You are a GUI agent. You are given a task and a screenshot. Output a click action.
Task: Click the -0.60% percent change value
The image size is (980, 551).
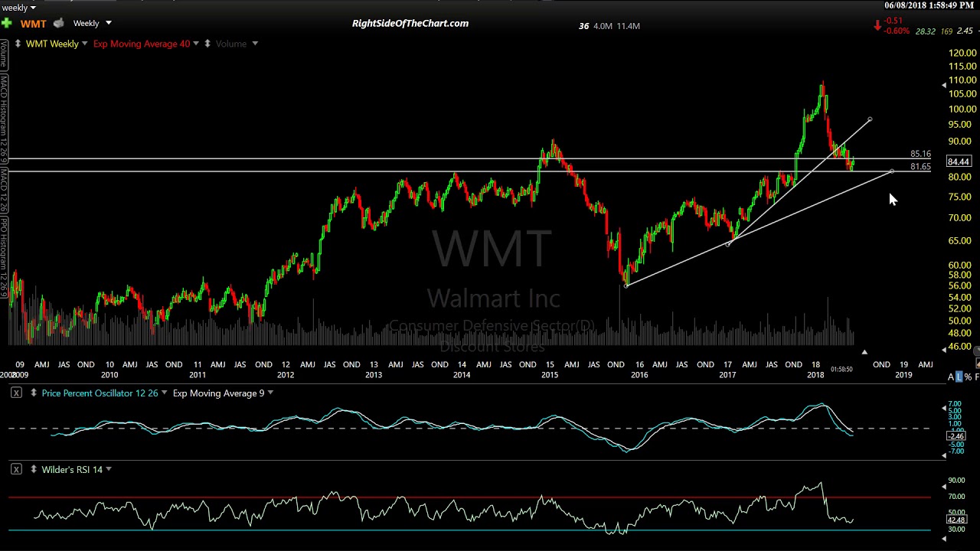pyautogui.click(x=897, y=31)
